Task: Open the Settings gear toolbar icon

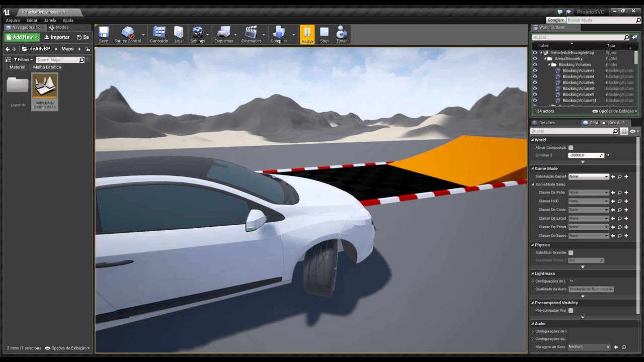Action: [x=198, y=34]
